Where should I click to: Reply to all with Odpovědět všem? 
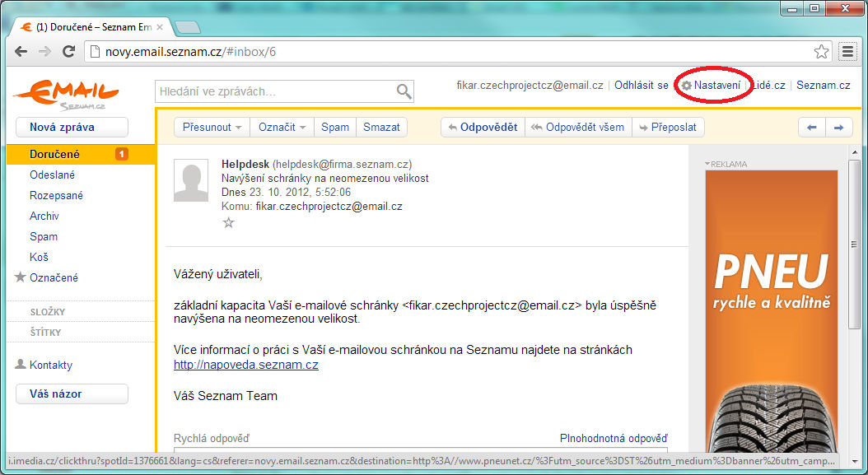(578, 128)
